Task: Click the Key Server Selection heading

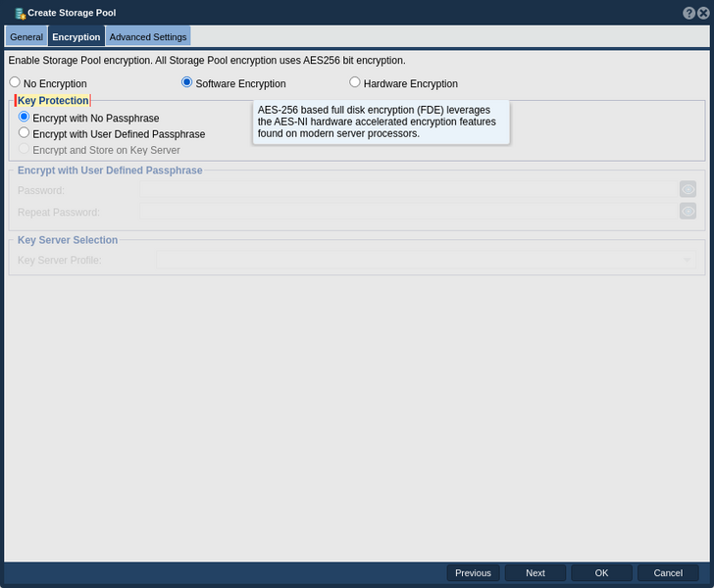Action: click(68, 240)
